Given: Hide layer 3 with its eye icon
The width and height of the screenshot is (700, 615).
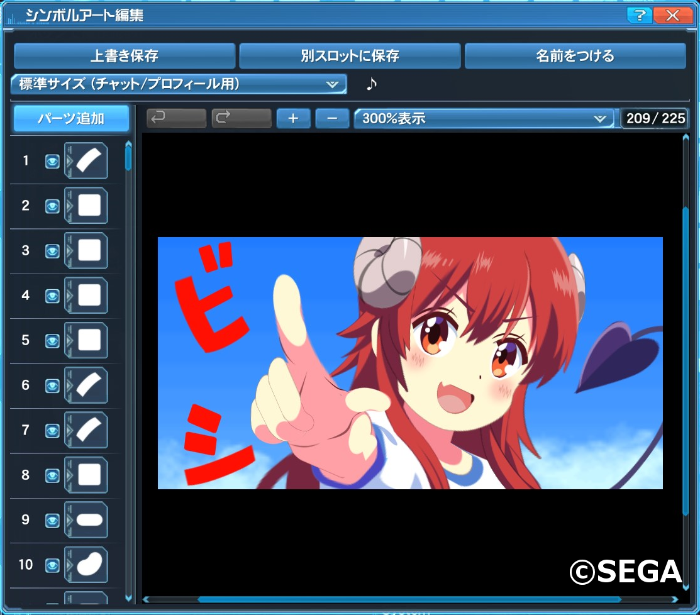Looking at the screenshot, I should (x=52, y=252).
